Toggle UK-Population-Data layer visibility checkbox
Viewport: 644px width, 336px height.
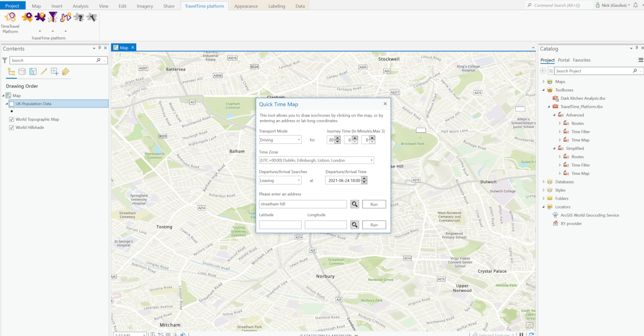coord(12,104)
